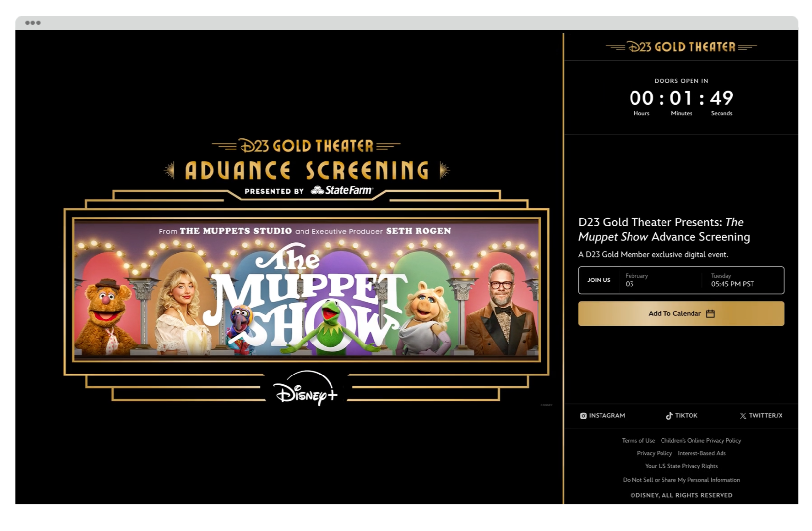Click the Add To Calendar button
Screen dimensions: 812x531
pos(681,313)
